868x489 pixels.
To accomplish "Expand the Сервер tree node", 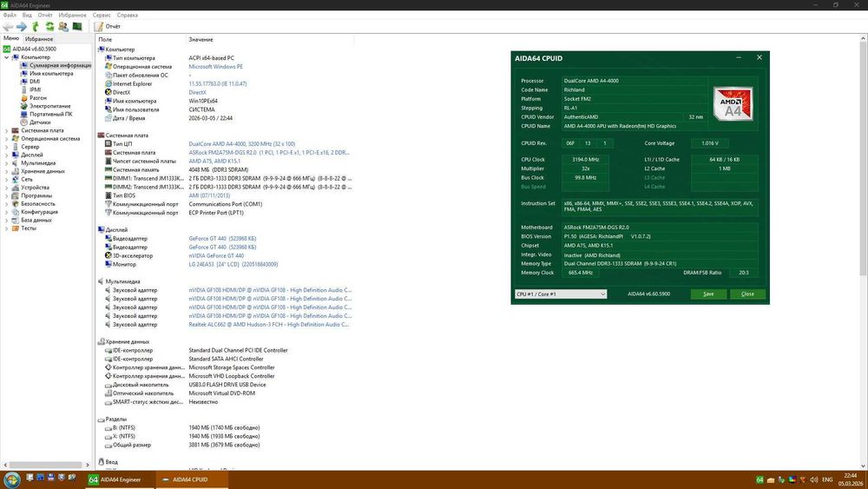I will coord(7,147).
